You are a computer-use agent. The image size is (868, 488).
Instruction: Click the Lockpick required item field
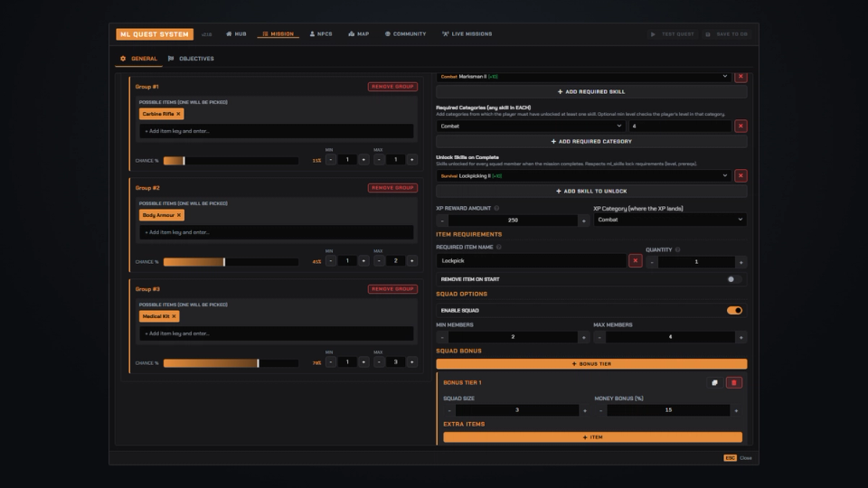[532, 260]
